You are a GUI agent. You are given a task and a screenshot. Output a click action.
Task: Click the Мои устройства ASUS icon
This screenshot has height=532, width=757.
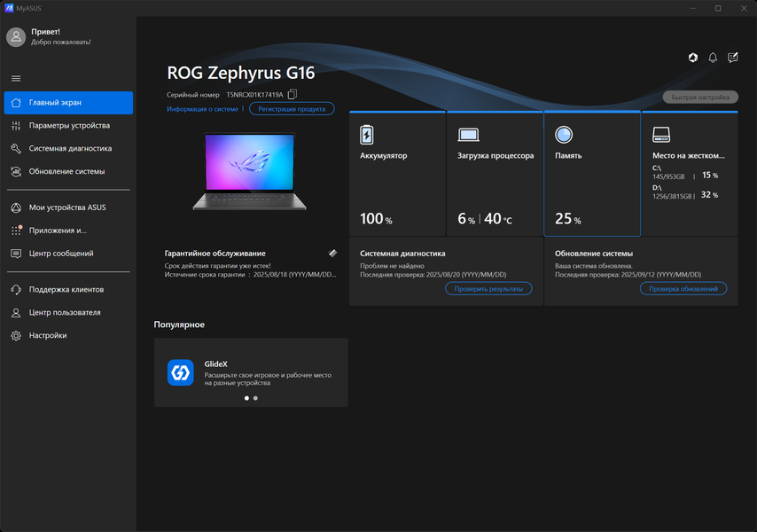[16, 207]
